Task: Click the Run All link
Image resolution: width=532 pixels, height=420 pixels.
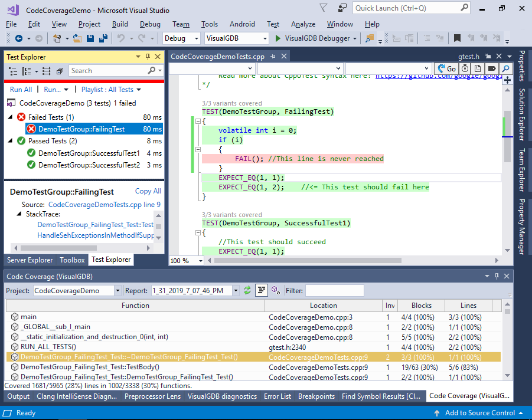Action: pyautogui.click(x=21, y=90)
